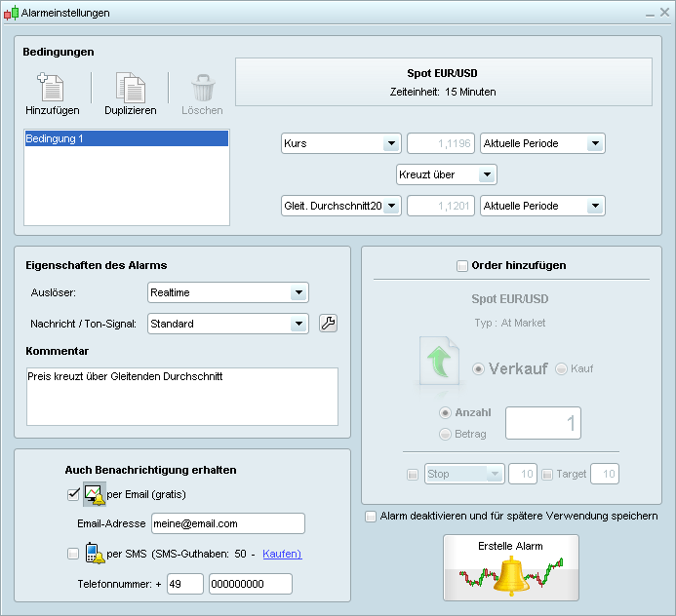Click the Löschen trash bin icon
Image resolution: width=676 pixels, height=616 pixels.
pyautogui.click(x=203, y=88)
